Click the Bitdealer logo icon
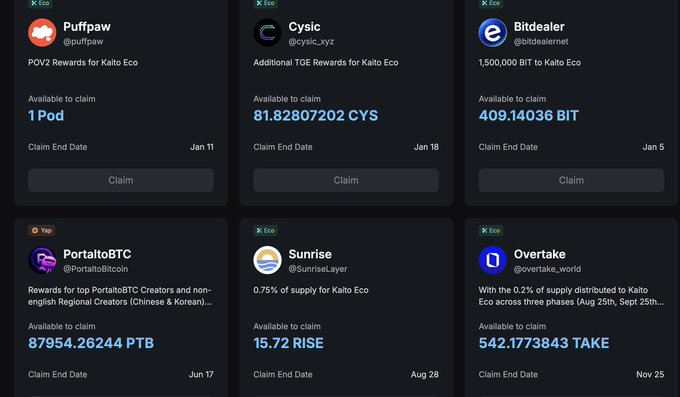 click(493, 33)
